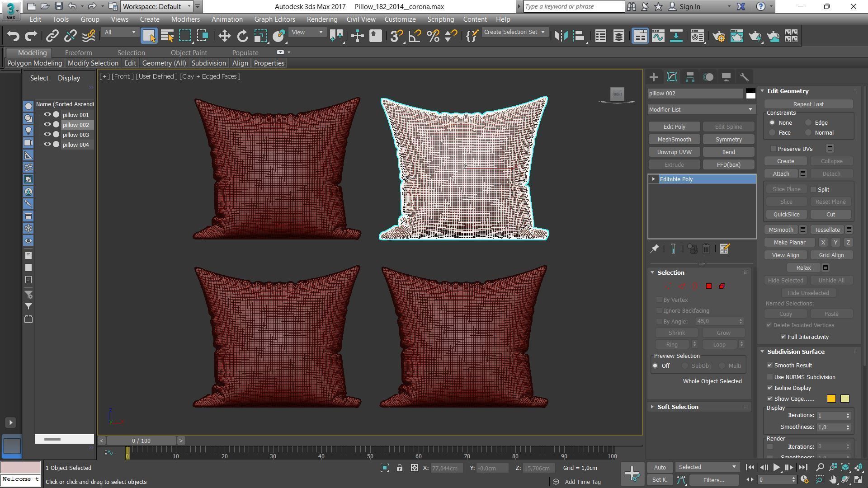Activate the Select and Link tool
Screen dimensions: 868x488
(x=52, y=36)
